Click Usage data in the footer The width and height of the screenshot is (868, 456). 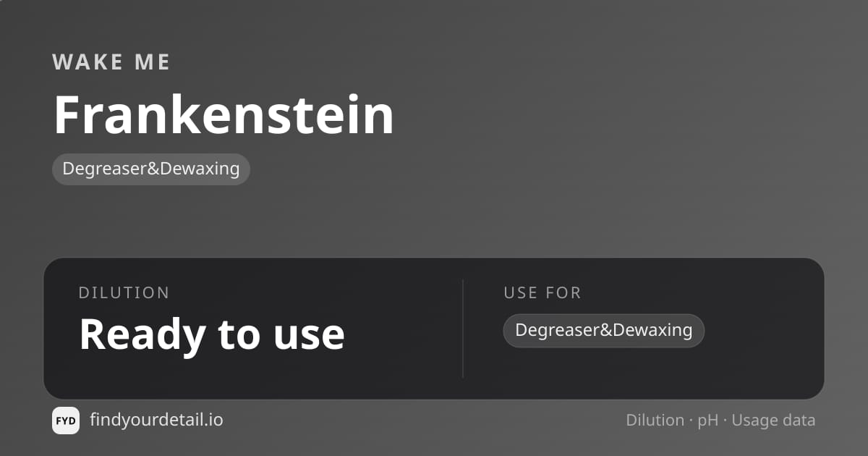coord(774,421)
